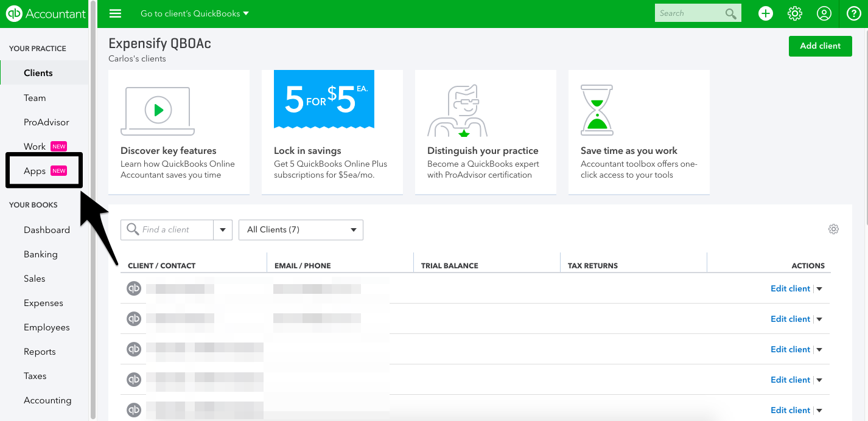This screenshot has height=421, width=868.
Task: Open Taxes in the sidebar
Action: [x=35, y=376]
